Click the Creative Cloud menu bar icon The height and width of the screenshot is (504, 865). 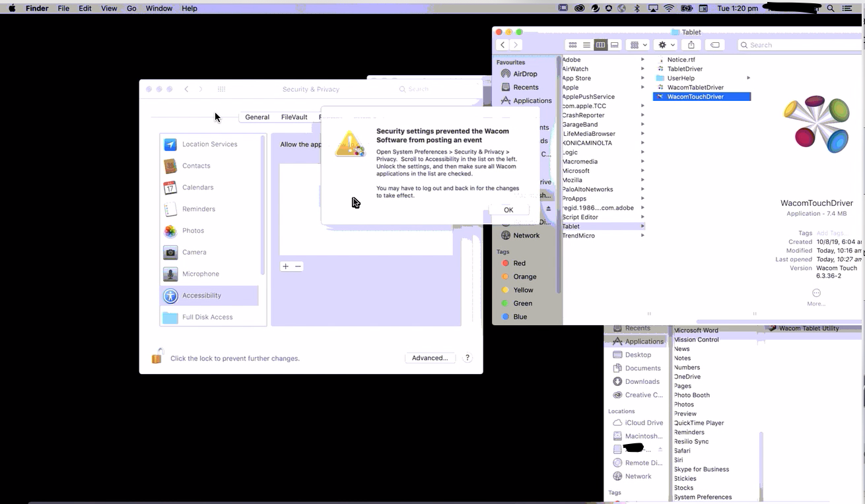580,8
